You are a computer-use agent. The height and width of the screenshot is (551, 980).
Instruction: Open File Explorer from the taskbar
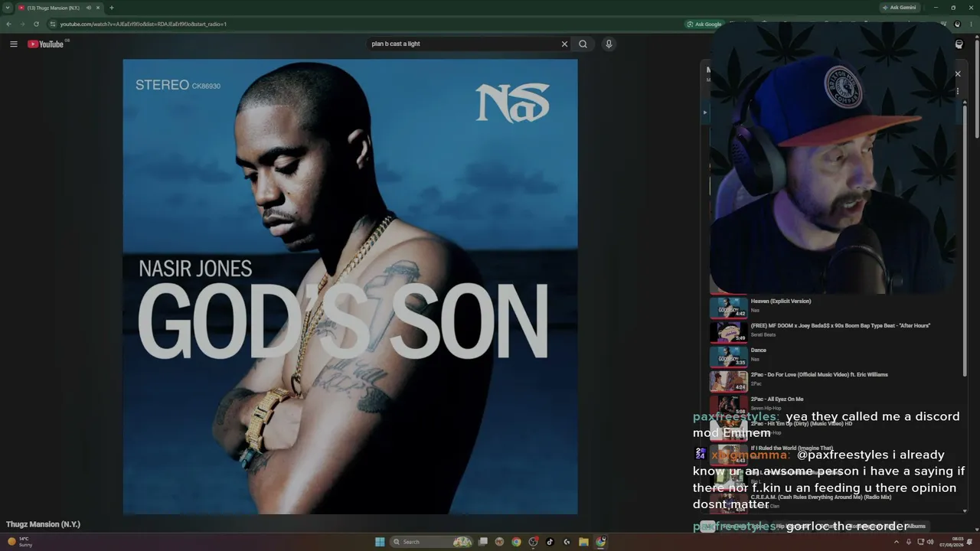click(583, 542)
